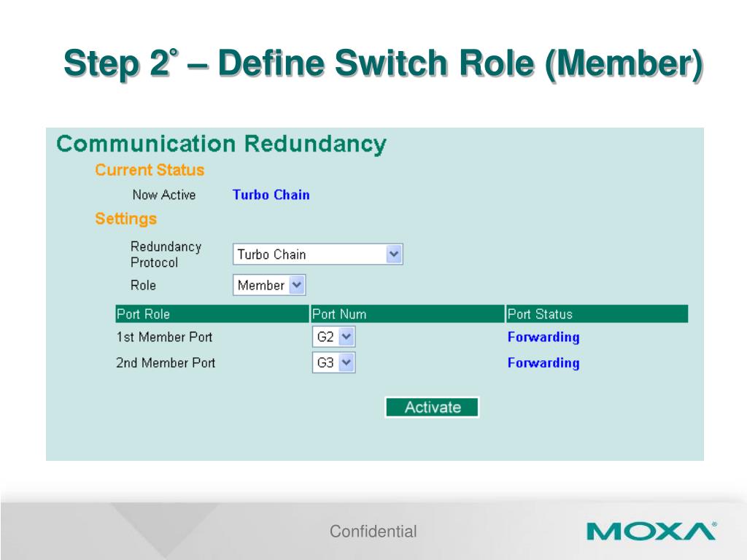Open the Role dropdown showing Member
Screen dimensions: 747x560
pyautogui.click(x=269, y=285)
